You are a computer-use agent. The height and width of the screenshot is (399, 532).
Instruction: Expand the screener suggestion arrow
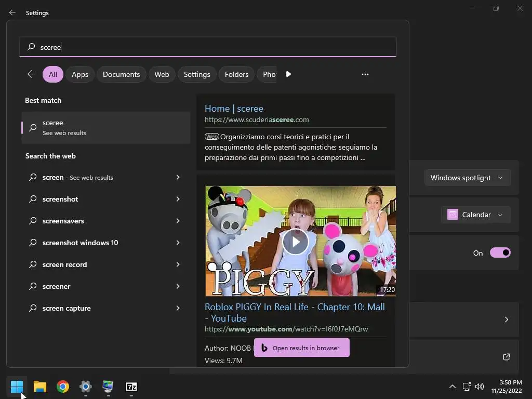coord(178,286)
